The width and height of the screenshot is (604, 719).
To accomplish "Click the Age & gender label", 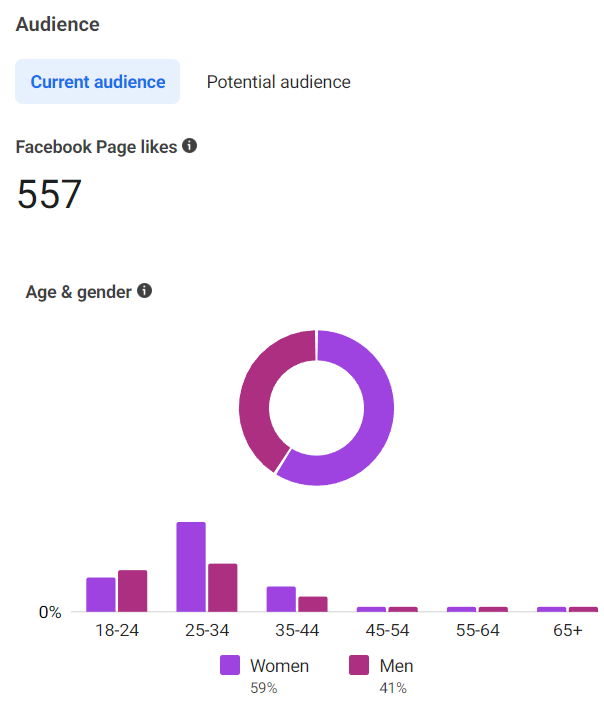I will tap(78, 292).
